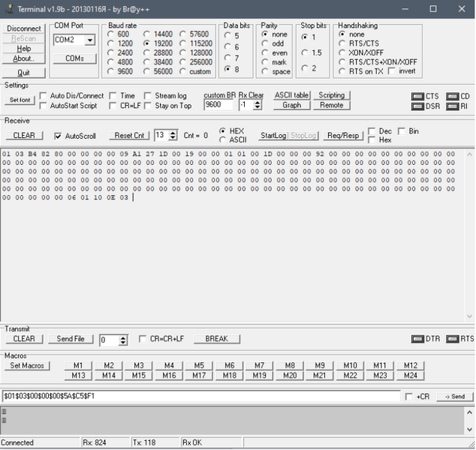Image resolution: width=476 pixels, height=450 pixels.
Task: Click the -> Send button
Action: tap(455, 397)
